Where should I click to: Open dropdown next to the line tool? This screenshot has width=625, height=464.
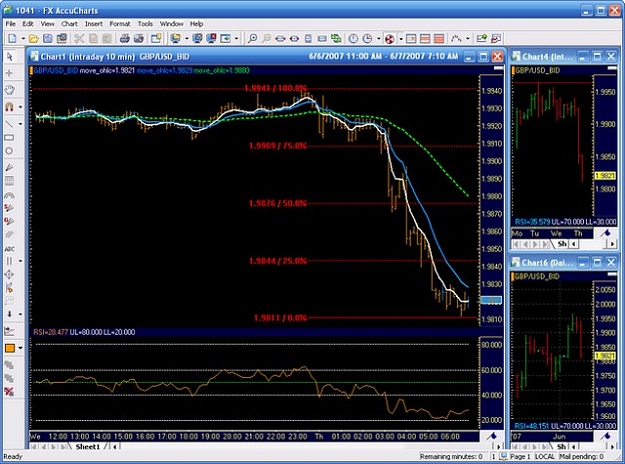pos(20,124)
